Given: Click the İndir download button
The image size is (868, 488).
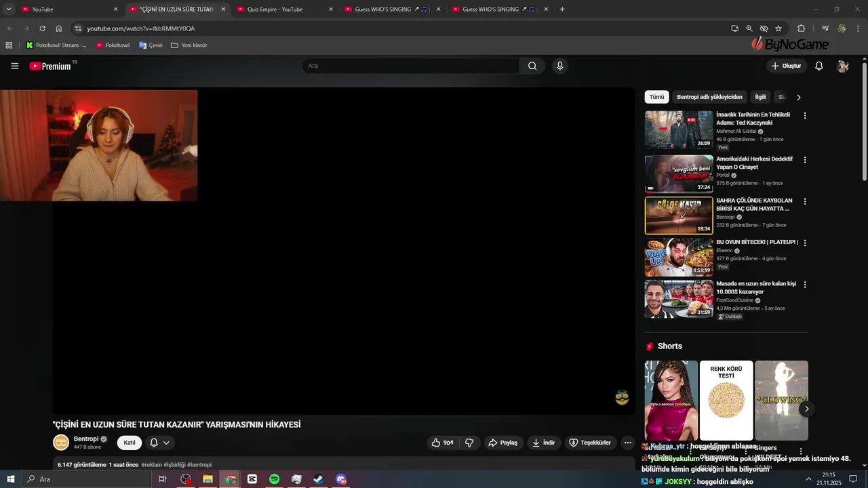Looking at the screenshot, I should coord(543,443).
